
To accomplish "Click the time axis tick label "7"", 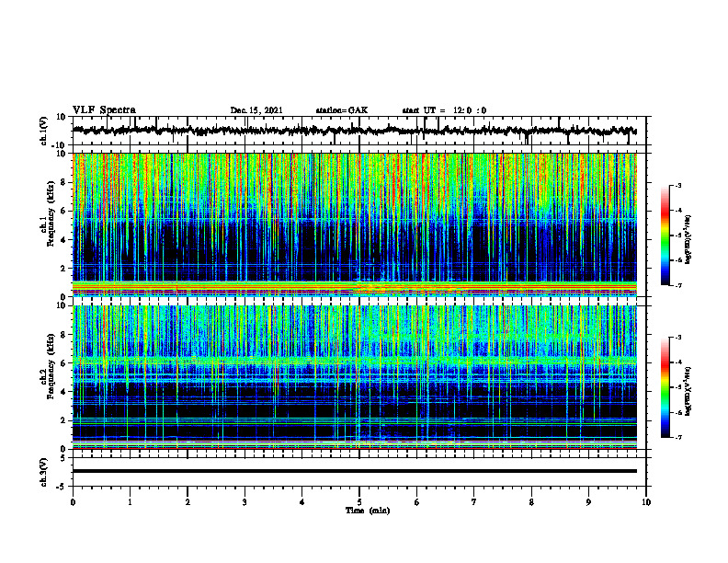I will pos(474,502).
